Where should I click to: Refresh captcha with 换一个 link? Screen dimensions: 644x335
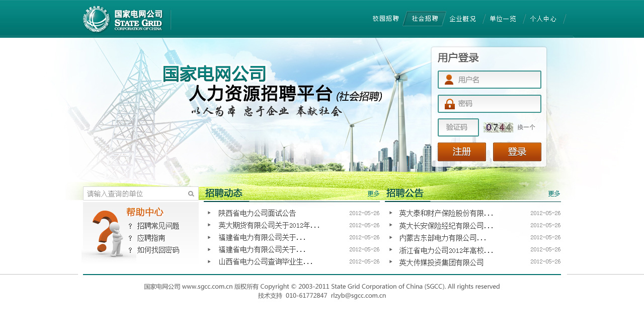526,127
